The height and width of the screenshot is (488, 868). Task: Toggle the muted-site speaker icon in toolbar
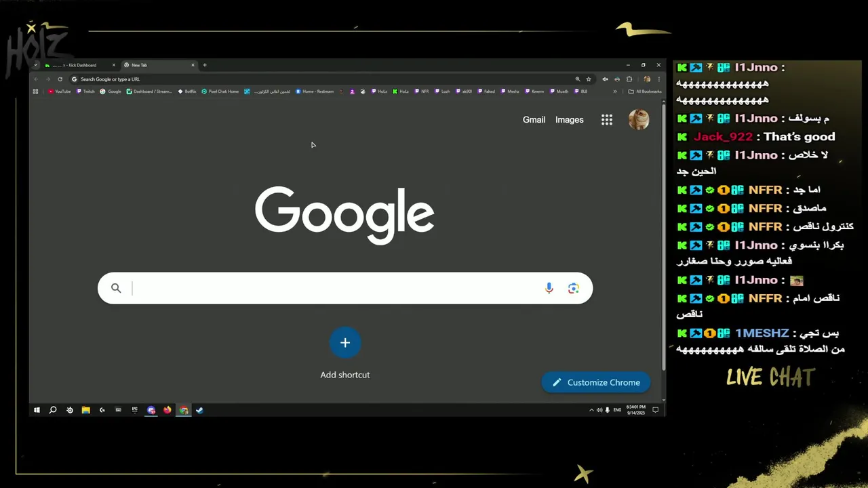606,79
